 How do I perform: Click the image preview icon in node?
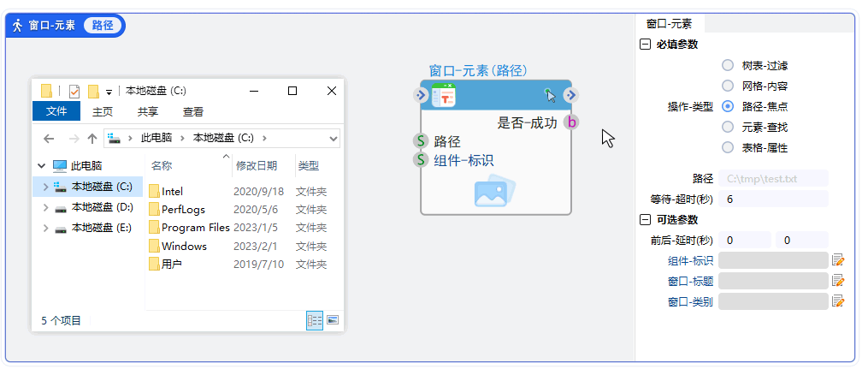point(495,192)
